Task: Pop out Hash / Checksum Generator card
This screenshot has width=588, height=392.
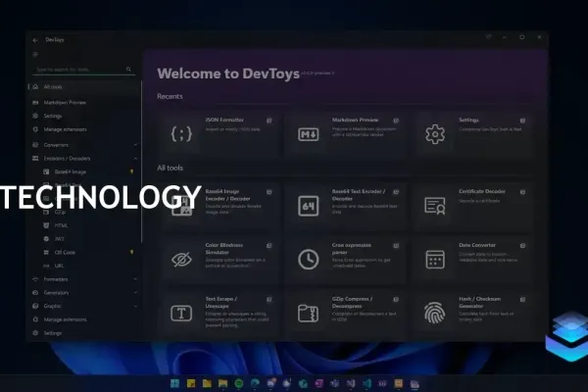Action: (x=522, y=299)
